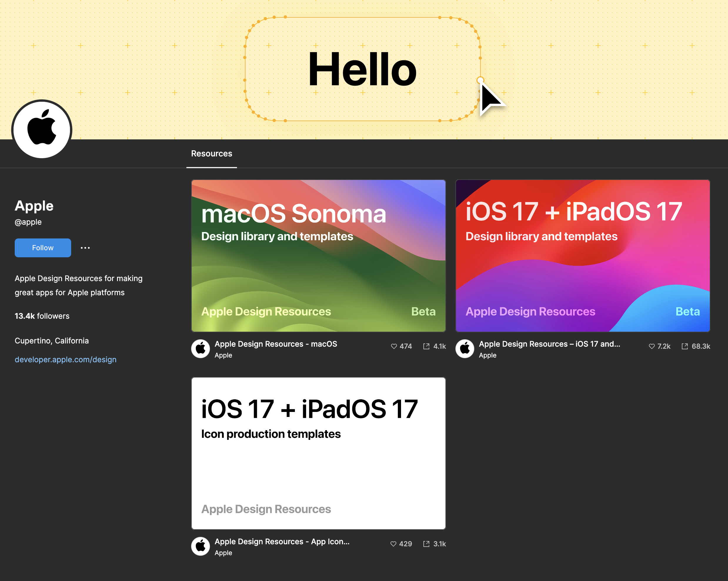Click the 7.2k likes count
This screenshot has height=581, width=728.
664,346
